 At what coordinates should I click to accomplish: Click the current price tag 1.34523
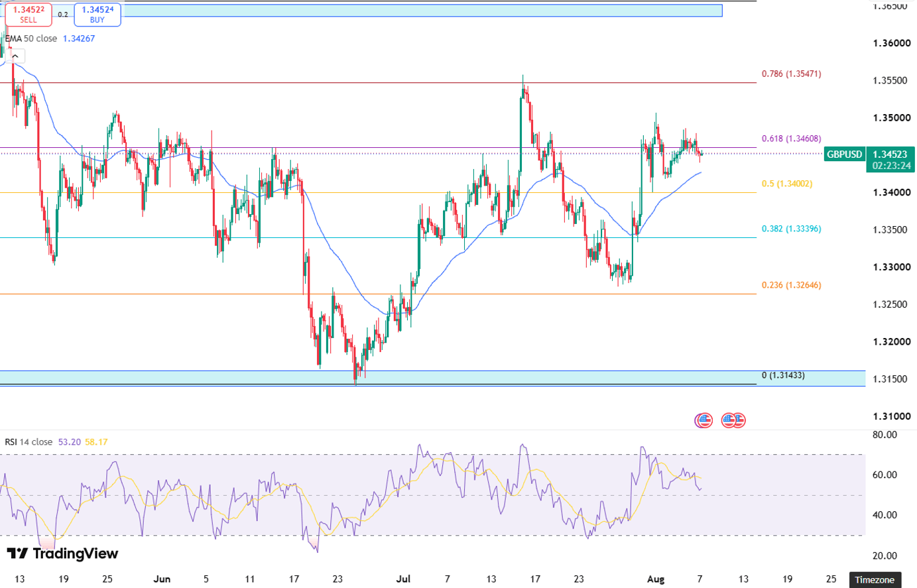891,154
